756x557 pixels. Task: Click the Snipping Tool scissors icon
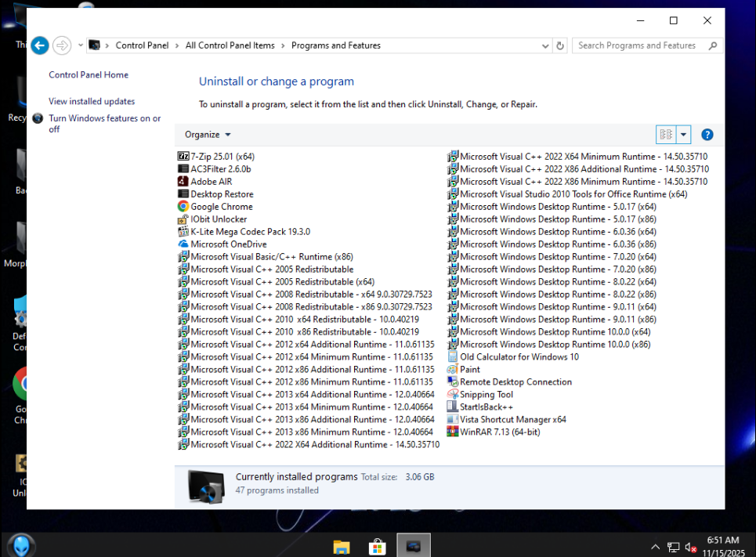tap(453, 394)
